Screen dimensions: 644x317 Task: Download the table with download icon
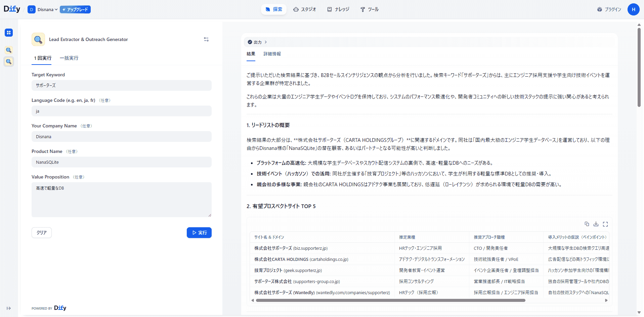click(596, 224)
